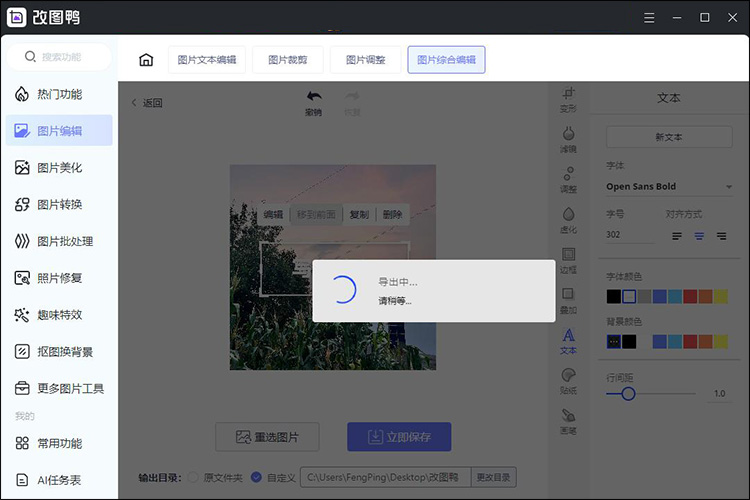Click the 撤销 undo arrow
The image size is (750, 500).
[x=314, y=96]
